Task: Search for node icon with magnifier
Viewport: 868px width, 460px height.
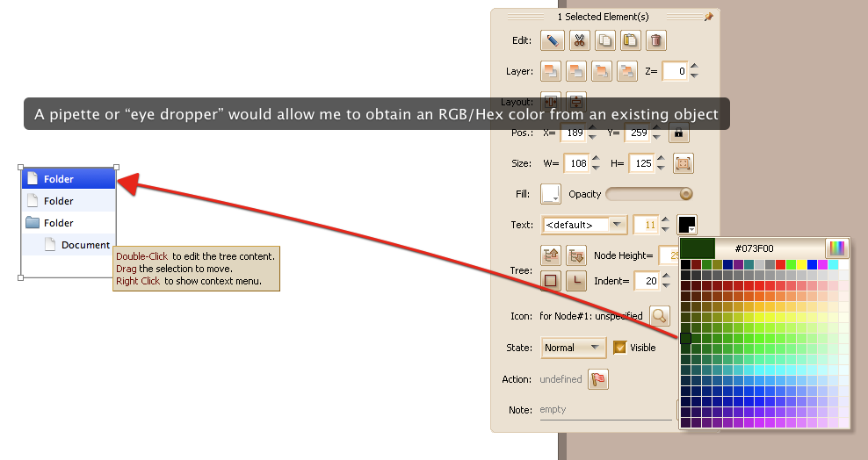Action: [x=659, y=316]
